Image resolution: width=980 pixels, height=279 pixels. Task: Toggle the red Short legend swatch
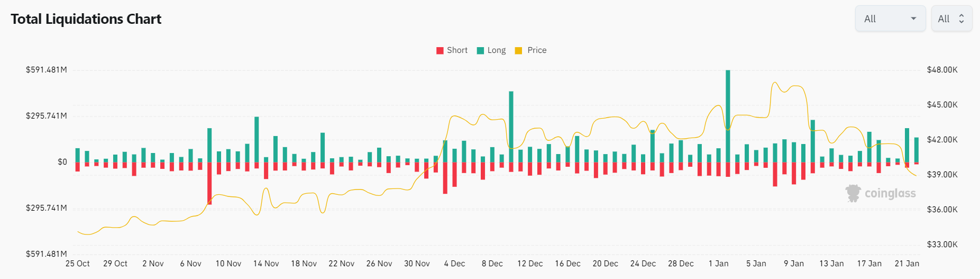click(x=439, y=51)
